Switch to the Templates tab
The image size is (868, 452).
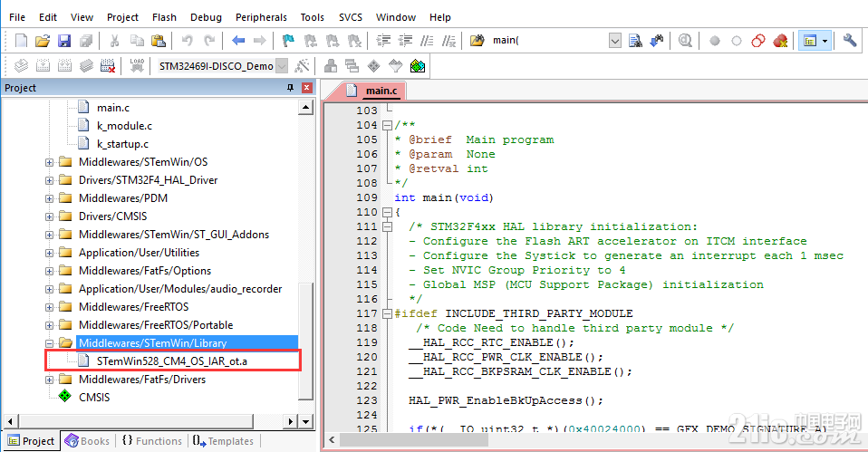[x=223, y=441]
